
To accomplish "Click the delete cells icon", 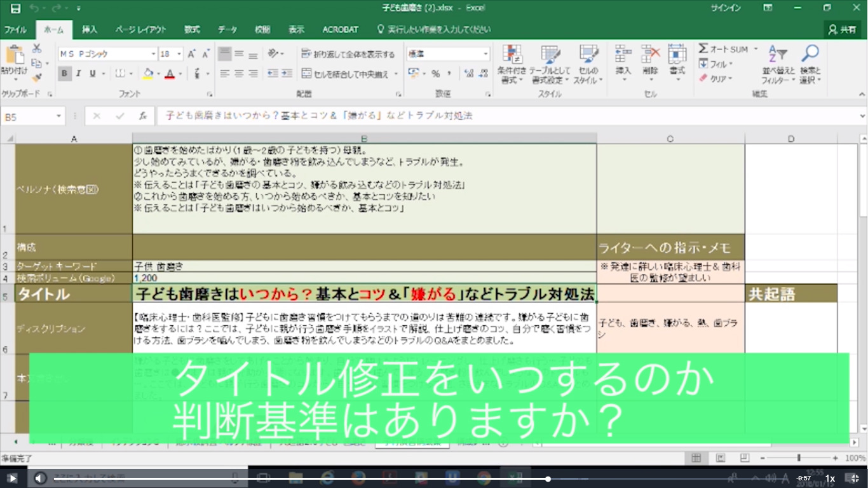I will [650, 54].
